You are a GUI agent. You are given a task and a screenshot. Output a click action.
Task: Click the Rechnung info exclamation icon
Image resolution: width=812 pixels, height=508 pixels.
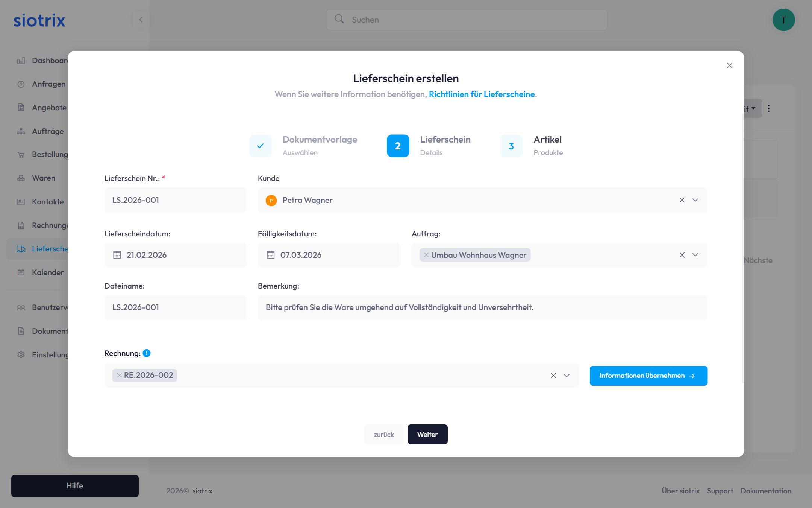pyautogui.click(x=147, y=353)
